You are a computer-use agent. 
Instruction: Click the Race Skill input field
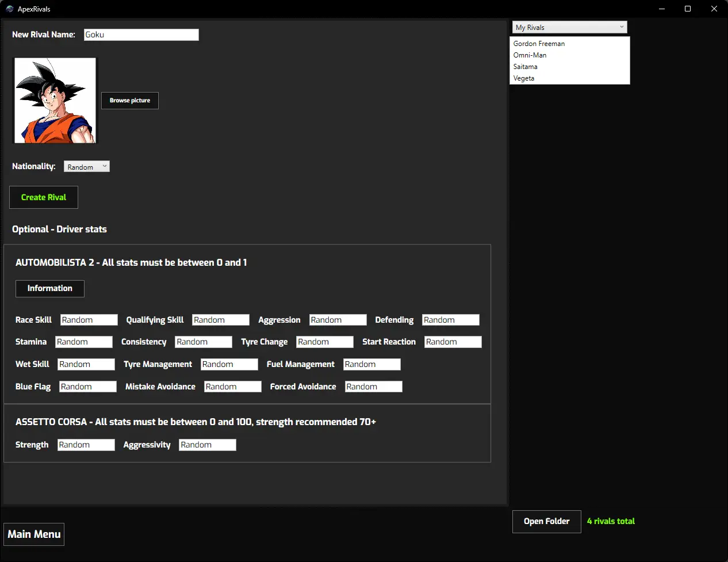point(89,320)
